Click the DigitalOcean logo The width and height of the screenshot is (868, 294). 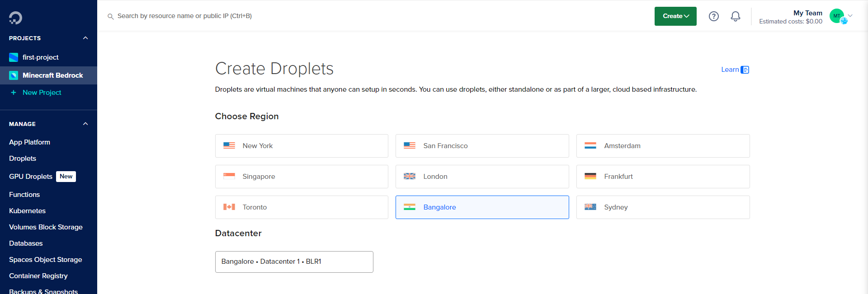pos(15,18)
